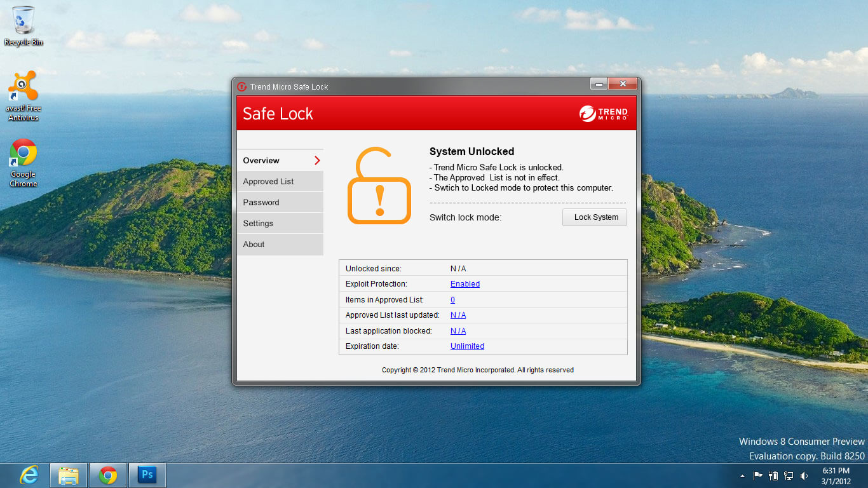
Task: Open the network status tray icon
Action: [x=789, y=475]
